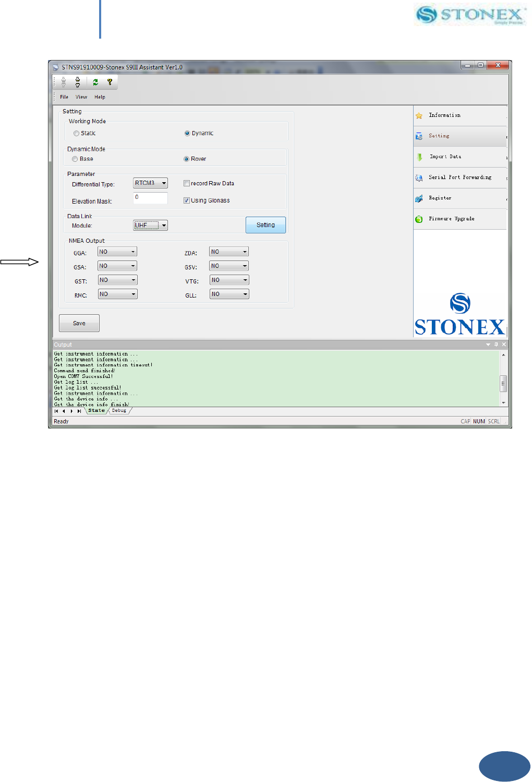
Task: Click 'Open COM7 Successful!' log line
Action: point(83,376)
